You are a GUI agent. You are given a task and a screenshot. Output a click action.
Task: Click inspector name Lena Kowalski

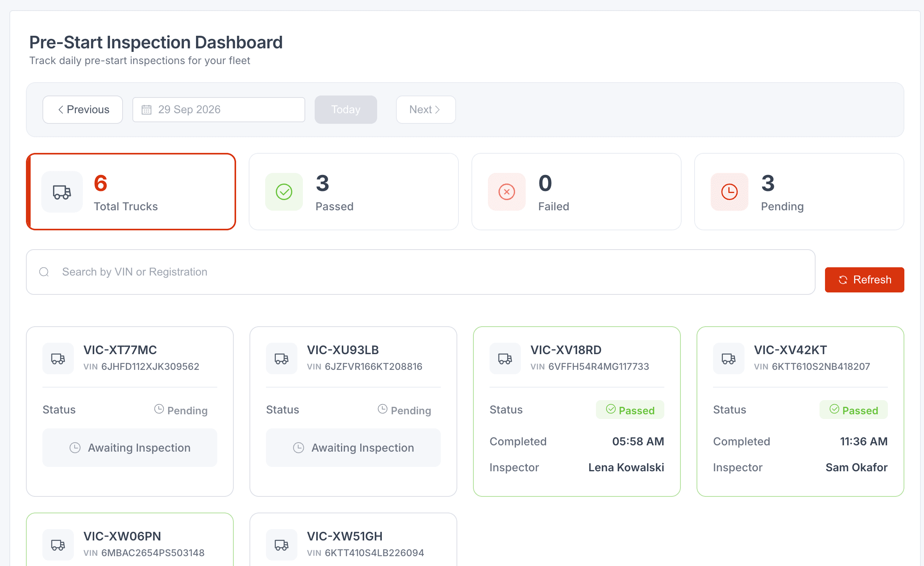[x=626, y=467]
